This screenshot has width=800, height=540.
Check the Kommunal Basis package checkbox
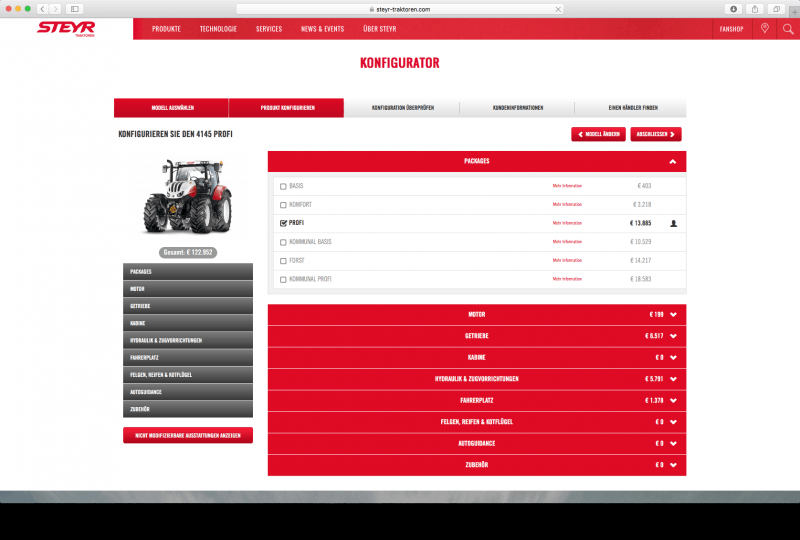tap(283, 242)
